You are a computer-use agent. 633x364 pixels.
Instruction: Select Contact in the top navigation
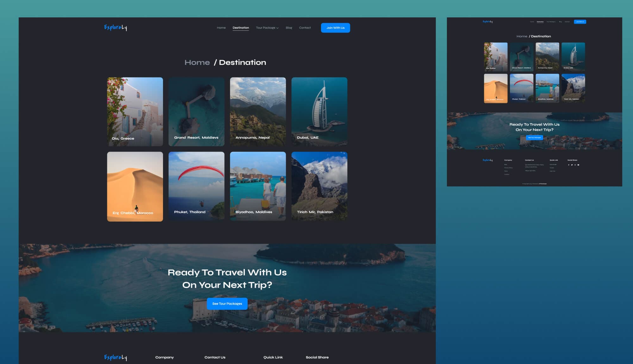[305, 28]
